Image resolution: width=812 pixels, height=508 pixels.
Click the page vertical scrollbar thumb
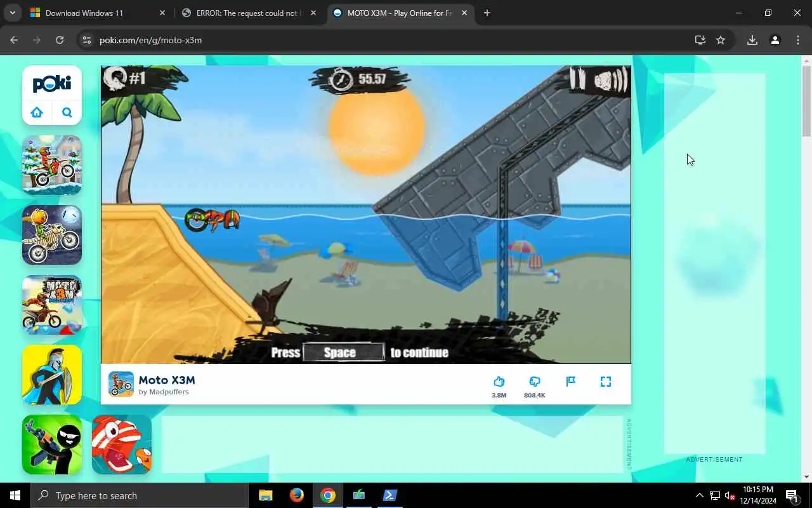pyautogui.click(x=806, y=101)
